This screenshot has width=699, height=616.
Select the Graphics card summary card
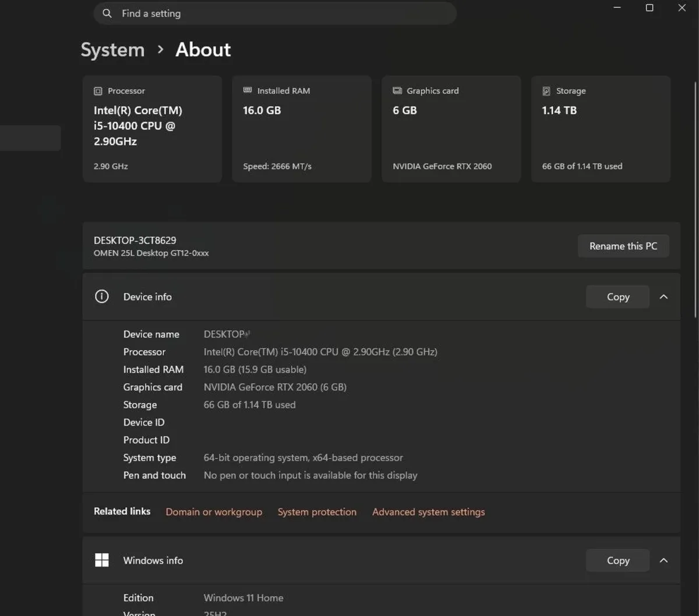pyautogui.click(x=451, y=129)
